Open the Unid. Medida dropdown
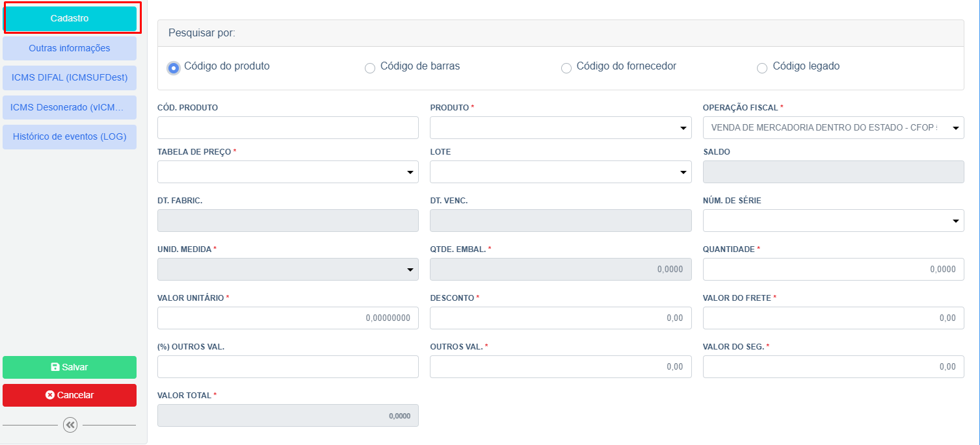This screenshot has width=980, height=445. point(410,269)
